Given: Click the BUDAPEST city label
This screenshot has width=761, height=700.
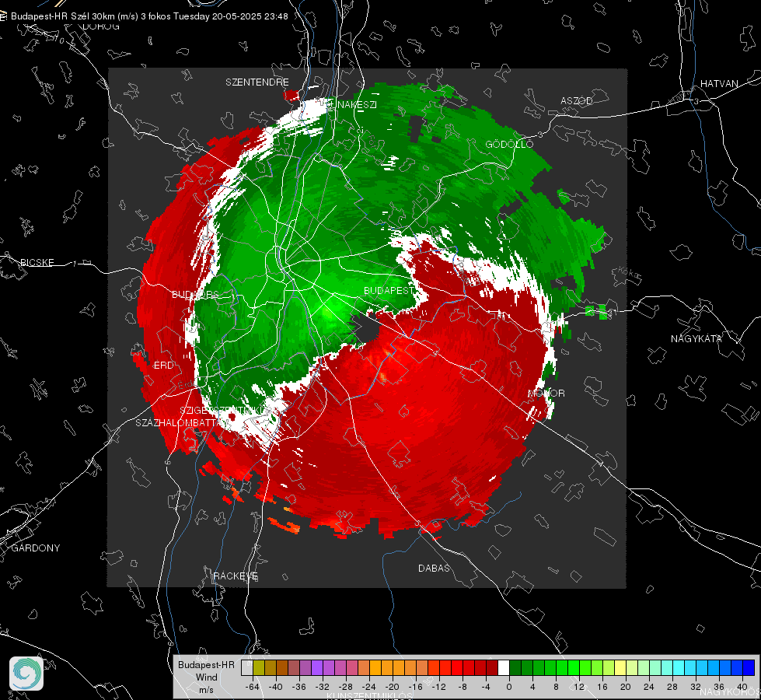Looking at the screenshot, I should coord(389,290).
